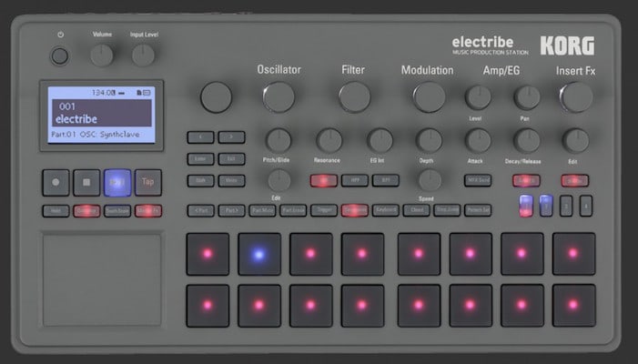Click the left arrow cursor button
This screenshot has height=364, width=638.
pos(200,137)
